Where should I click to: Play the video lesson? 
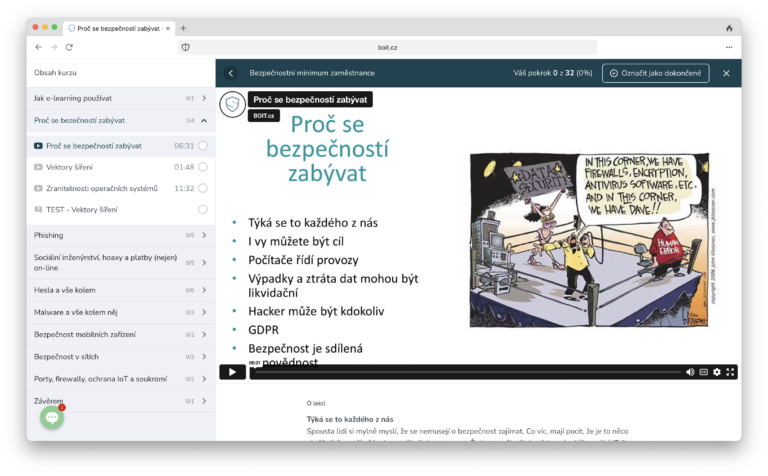[232, 372]
